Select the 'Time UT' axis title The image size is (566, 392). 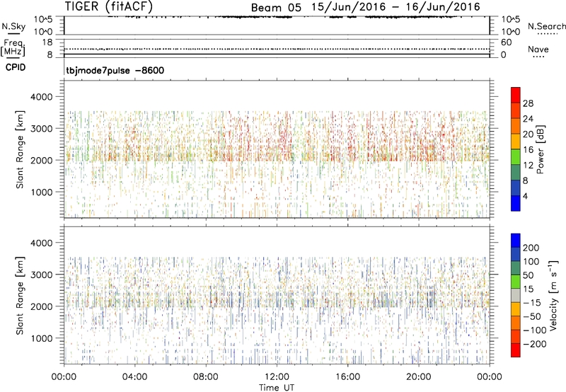click(277, 388)
